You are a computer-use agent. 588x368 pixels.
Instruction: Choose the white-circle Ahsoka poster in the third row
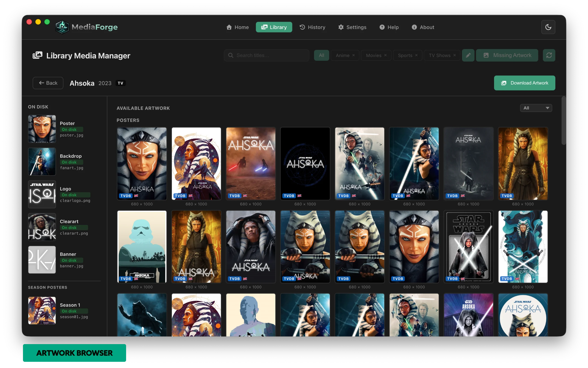pos(523,315)
